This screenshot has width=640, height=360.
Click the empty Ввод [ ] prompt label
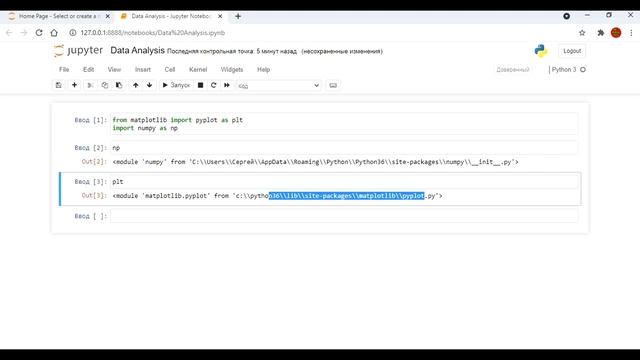90,216
